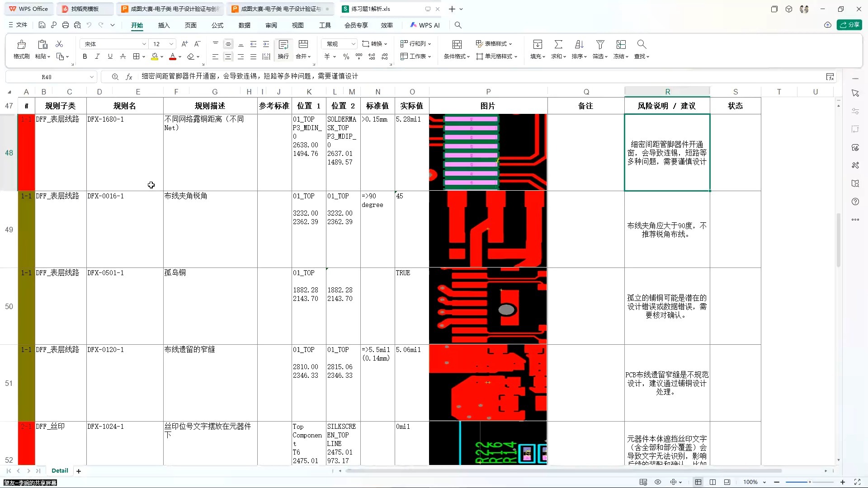This screenshot has width=868, height=488.
Task: Toggle strikethrough formatting
Action: 123,56
